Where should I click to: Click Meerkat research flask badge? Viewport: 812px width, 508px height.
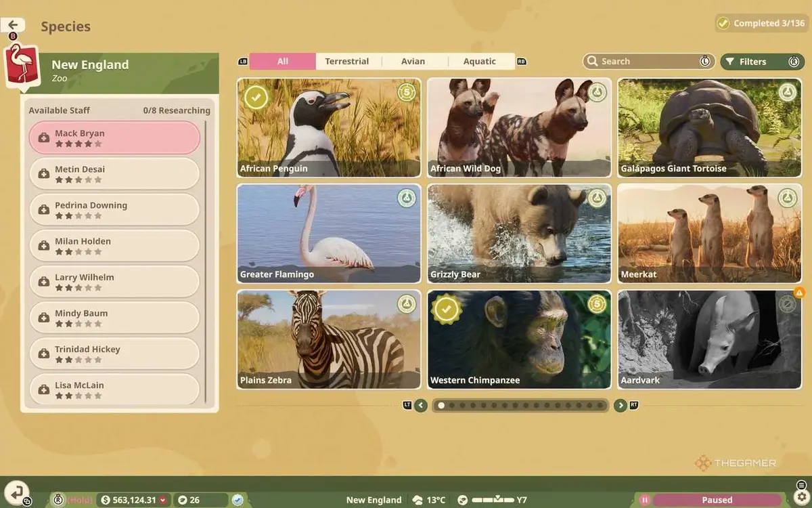(787, 198)
